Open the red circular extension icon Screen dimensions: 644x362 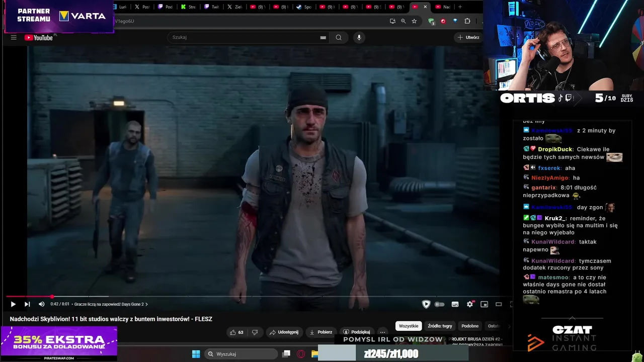pos(443,21)
